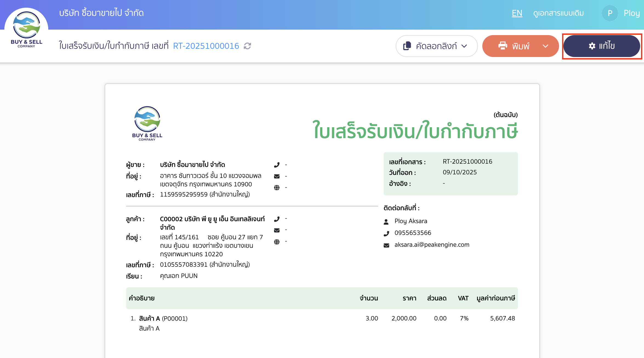Open the document link RT-20251000016

(x=206, y=46)
